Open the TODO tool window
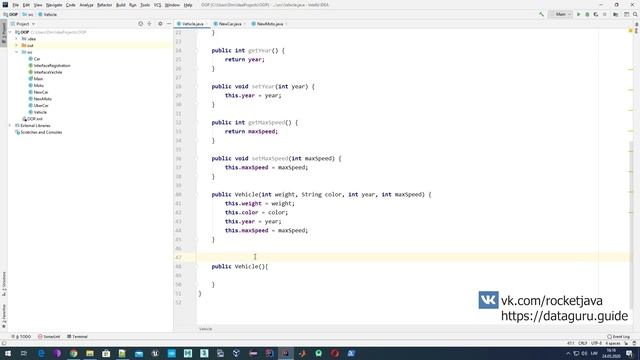 [21, 336]
